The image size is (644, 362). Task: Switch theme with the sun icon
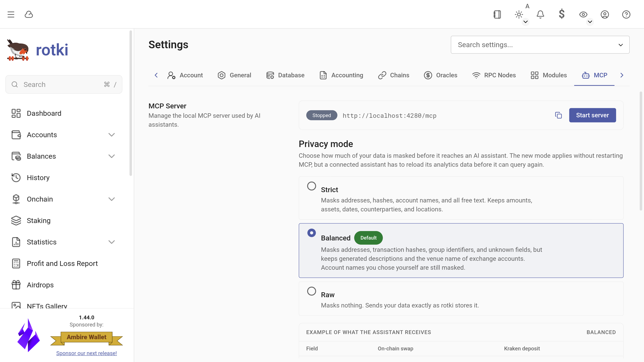(x=519, y=14)
